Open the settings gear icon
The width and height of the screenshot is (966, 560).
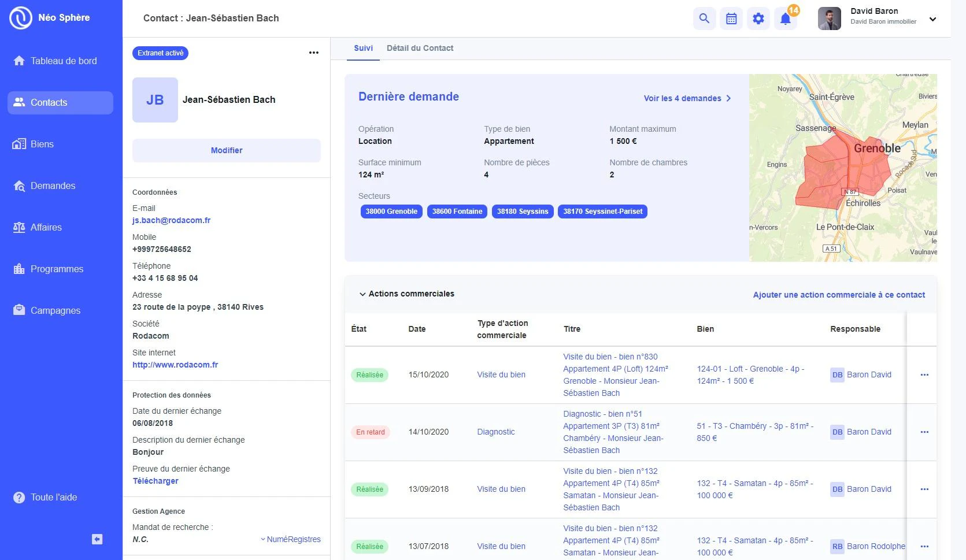(758, 18)
